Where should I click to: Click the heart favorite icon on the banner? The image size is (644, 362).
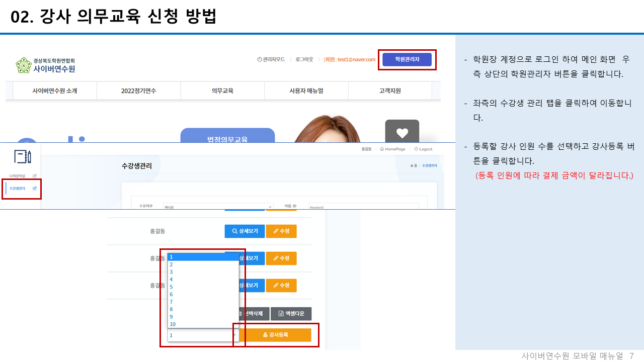click(x=402, y=132)
